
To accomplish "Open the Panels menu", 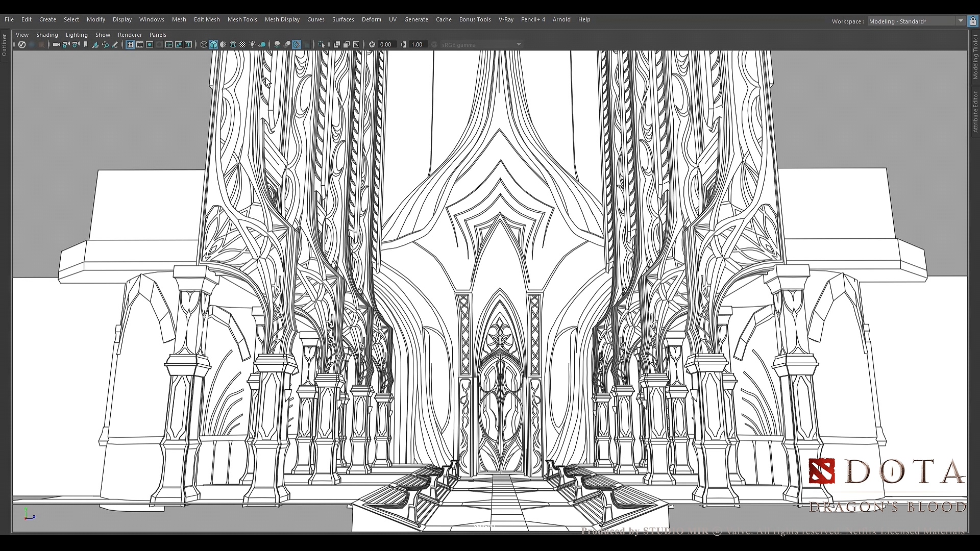I will click(158, 35).
